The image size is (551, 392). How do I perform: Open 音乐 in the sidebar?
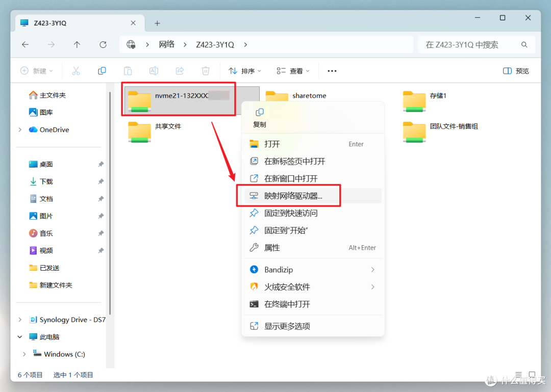tap(41, 233)
